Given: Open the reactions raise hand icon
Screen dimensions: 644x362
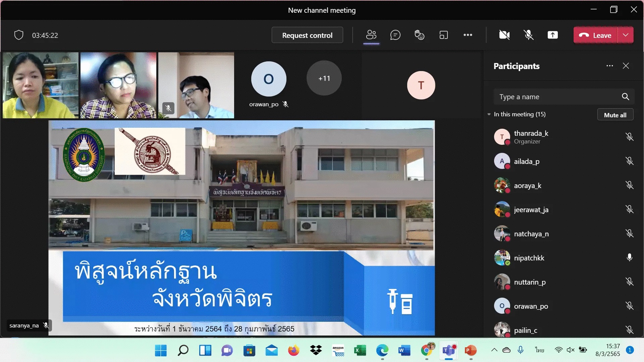Looking at the screenshot, I should pyautogui.click(x=419, y=35).
